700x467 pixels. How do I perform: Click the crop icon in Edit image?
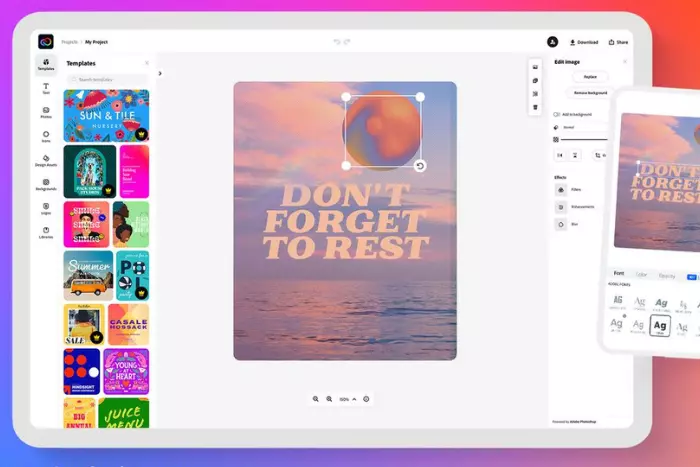pyautogui.click(x=598, y=155)
